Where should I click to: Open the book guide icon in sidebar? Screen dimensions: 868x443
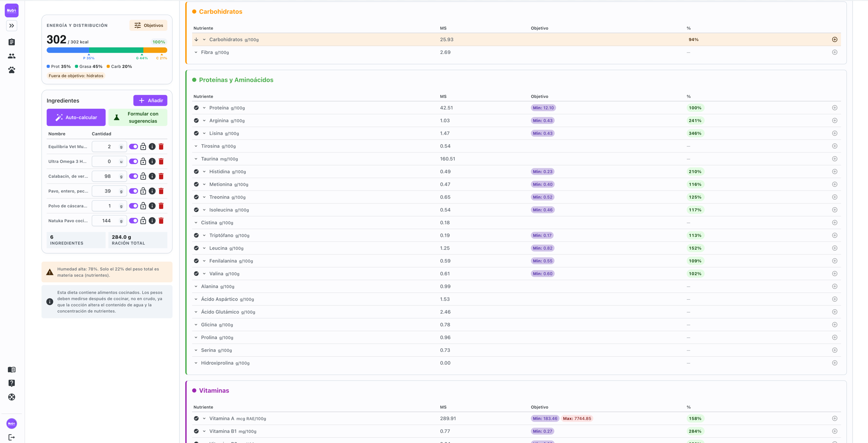click(x=12, y=370)
